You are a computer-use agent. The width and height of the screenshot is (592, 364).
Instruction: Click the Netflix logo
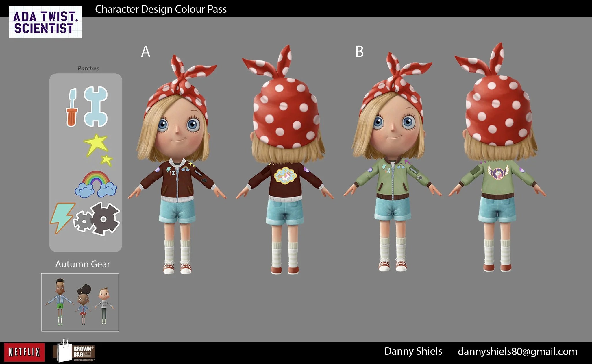(x=24, y=352)
